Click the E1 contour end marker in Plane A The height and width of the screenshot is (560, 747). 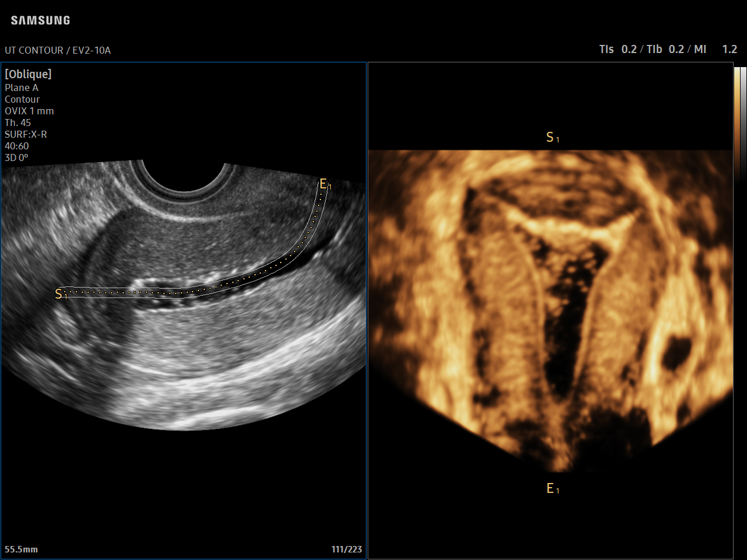point(325,185)
